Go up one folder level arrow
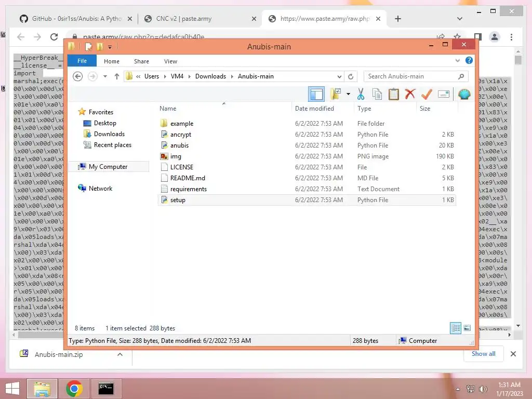This screenshot has height=399, width=532. point(117,76)
